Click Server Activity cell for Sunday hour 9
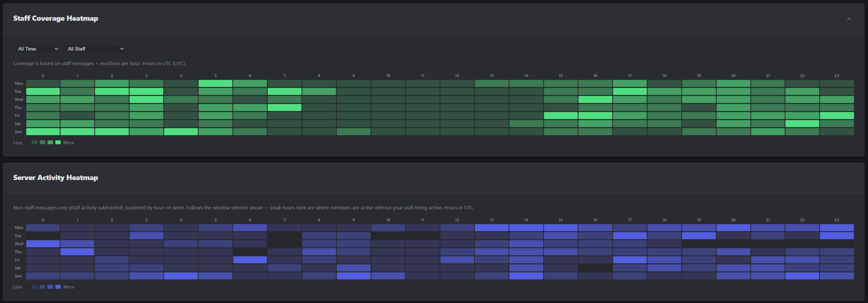The image size is (868, 303). pyautogui.click(x=353, y=276)
